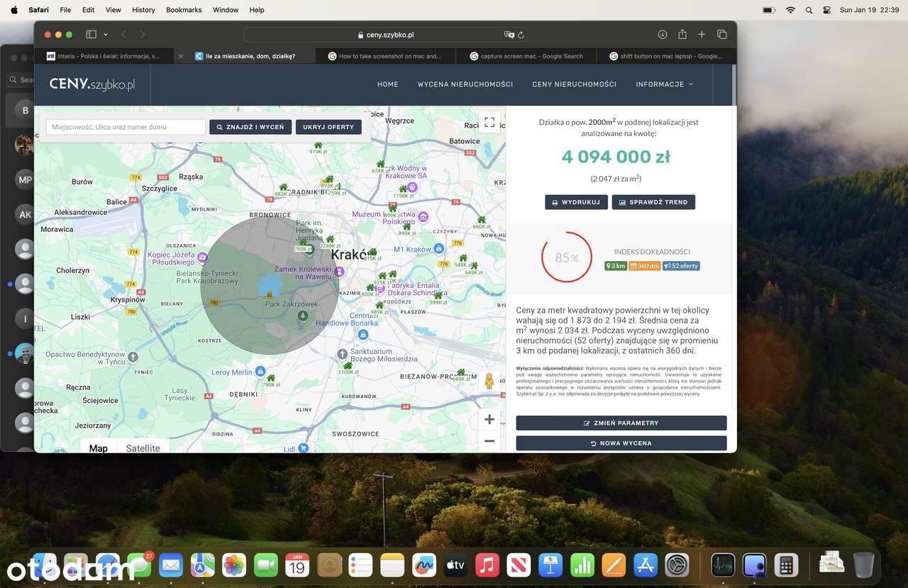This screenshot has width=908, height=588.
Task: Click the NOWA WYCENA button
Action: 621,443
